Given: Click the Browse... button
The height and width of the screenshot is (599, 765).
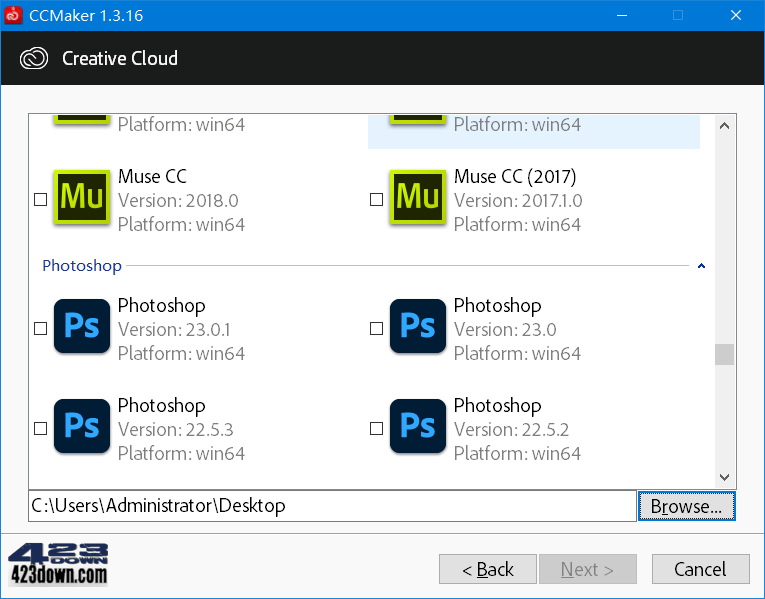Looking at the screenshot, I should [686, 506].
